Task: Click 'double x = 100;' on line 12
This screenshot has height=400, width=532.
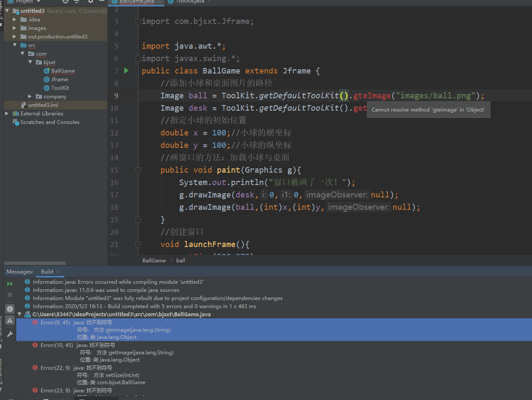Action: (x=196, y=133)
